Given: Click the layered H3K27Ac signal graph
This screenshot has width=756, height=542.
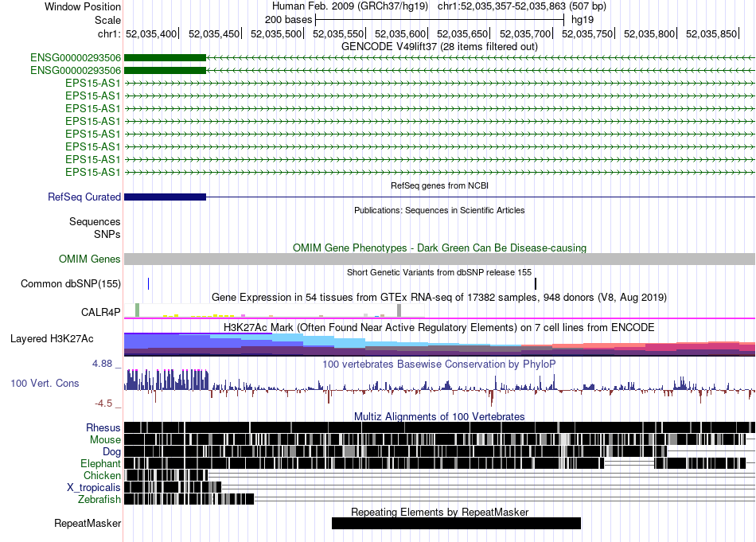Looking at the screenshot, I should tap(439, 345).
